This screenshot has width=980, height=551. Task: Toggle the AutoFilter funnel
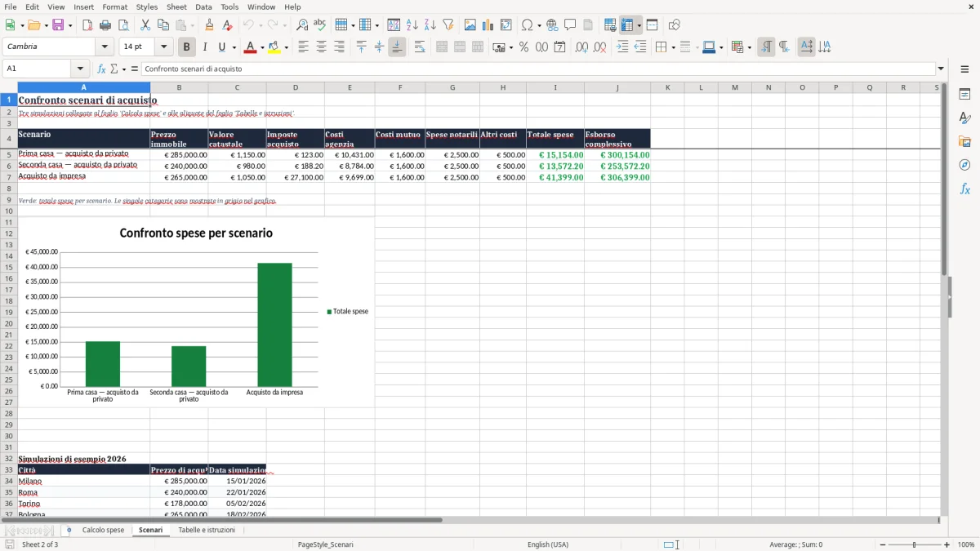coord(448,25)
